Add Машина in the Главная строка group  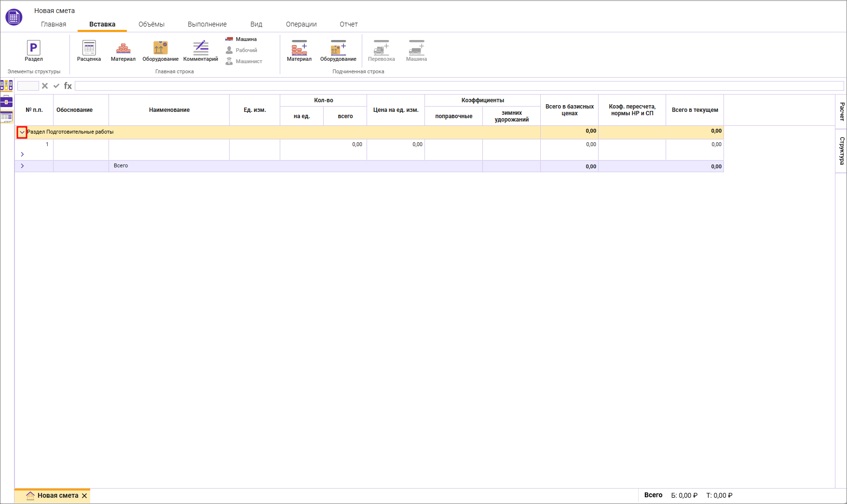click(241, 39)
